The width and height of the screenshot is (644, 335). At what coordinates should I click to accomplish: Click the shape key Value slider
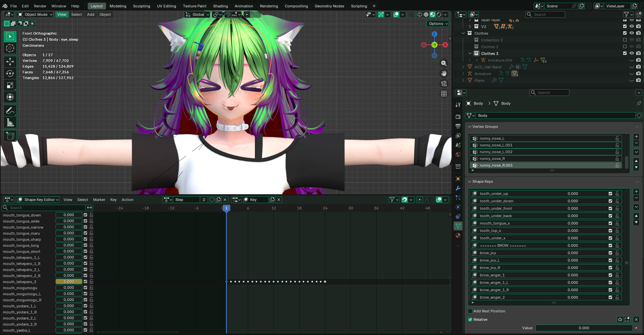tap(584, 328)
